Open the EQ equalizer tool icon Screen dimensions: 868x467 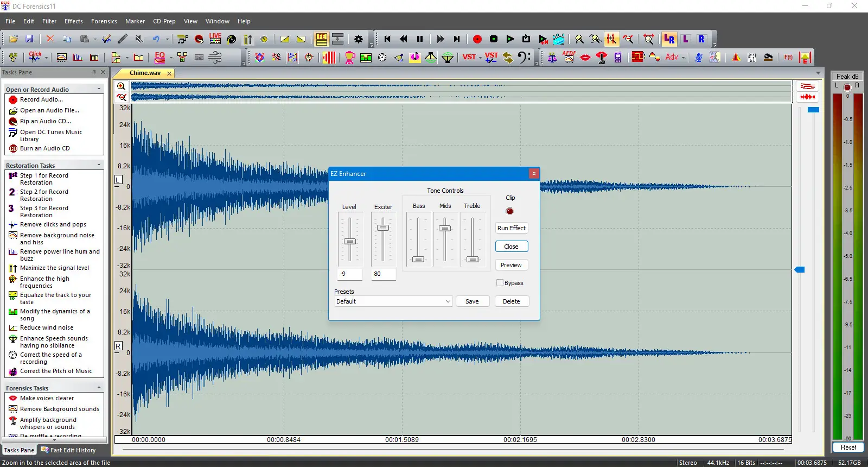(x=159, y=57)
